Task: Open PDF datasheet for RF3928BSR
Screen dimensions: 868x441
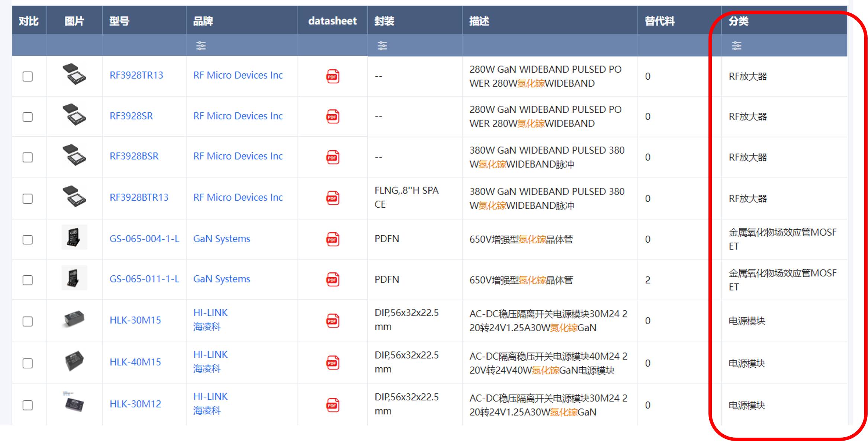Action: 332,157
